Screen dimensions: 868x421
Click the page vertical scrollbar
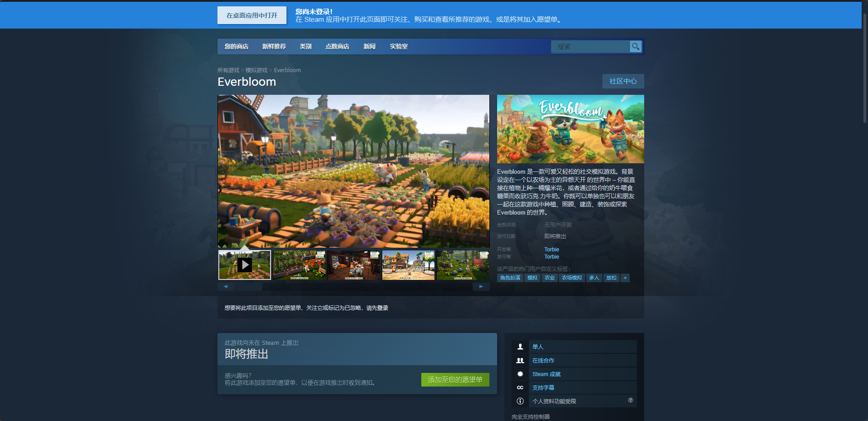(865, 68)
